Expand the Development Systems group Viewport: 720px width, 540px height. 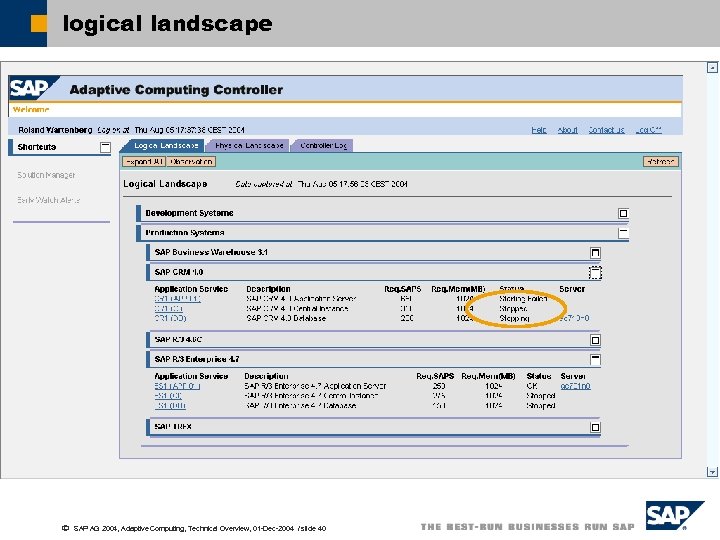623,214
